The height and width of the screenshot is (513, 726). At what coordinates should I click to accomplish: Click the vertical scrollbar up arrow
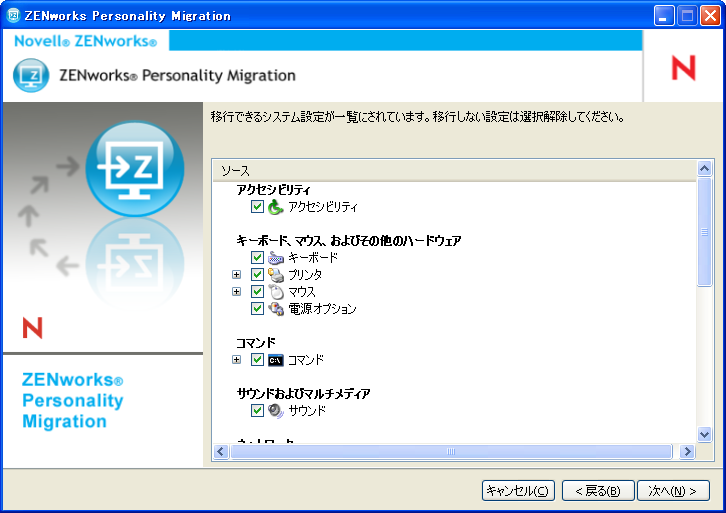(x=704, y=169)
